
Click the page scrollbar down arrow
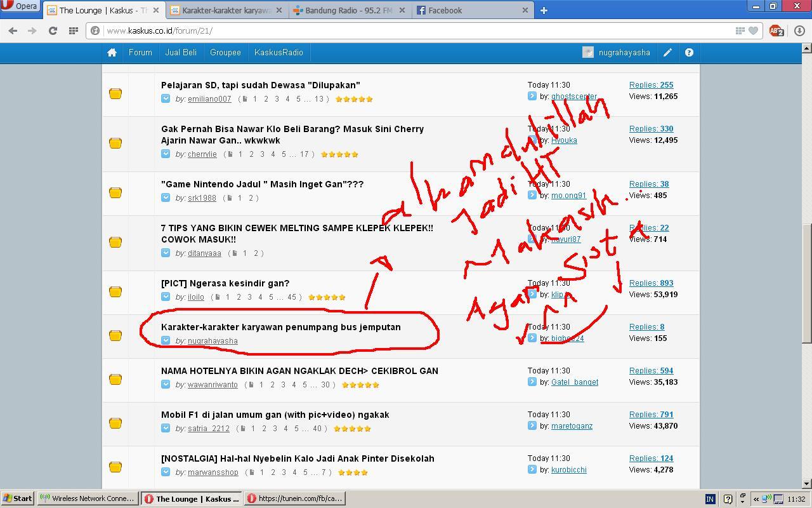tap(807, 484)
